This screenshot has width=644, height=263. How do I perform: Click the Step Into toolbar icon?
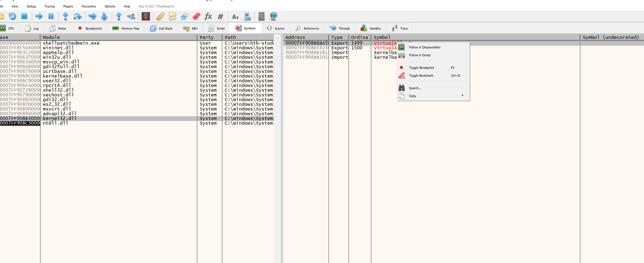pos(65,16)
